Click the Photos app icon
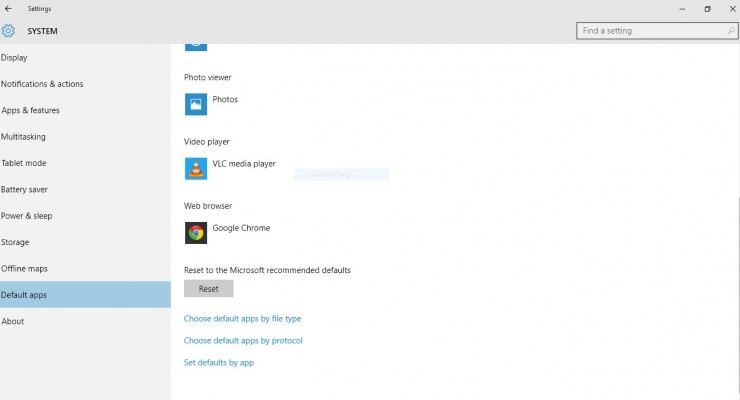The height and width of the screenshot is (400, 740). 196,104
